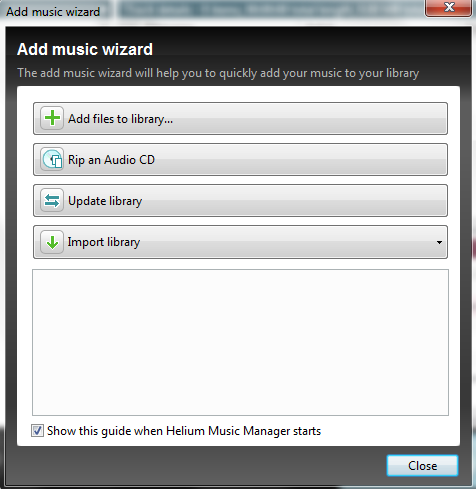Expand the Import library dropdown arrow

tap(439, 242)
